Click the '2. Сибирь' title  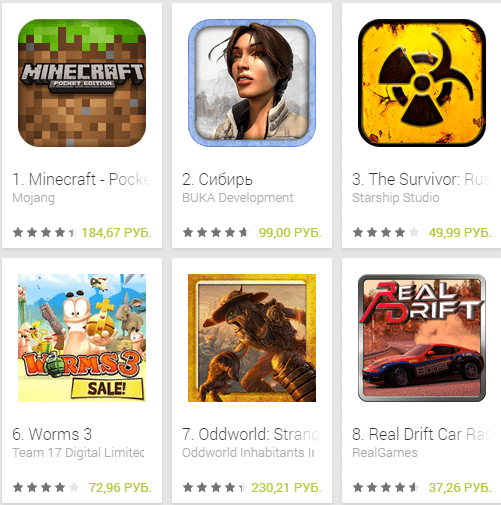tap(217, 179)
